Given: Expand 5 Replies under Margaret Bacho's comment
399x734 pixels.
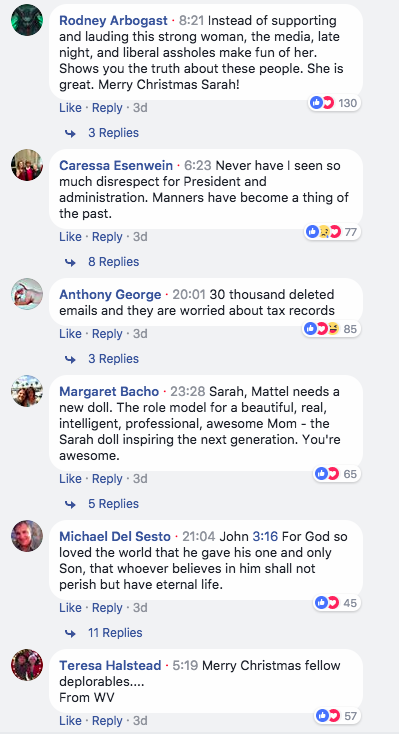Looking at the screenshot, I should 114,504.
